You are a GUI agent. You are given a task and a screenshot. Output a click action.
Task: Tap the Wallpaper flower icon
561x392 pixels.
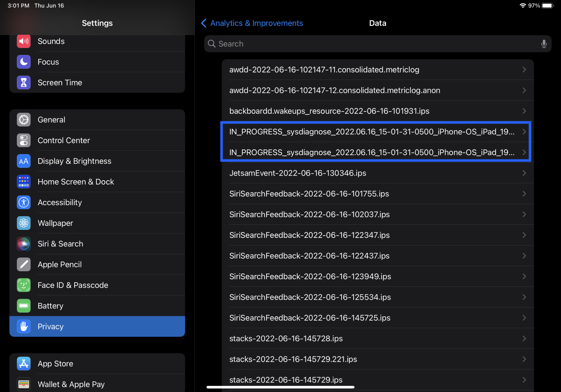(24, 223)
